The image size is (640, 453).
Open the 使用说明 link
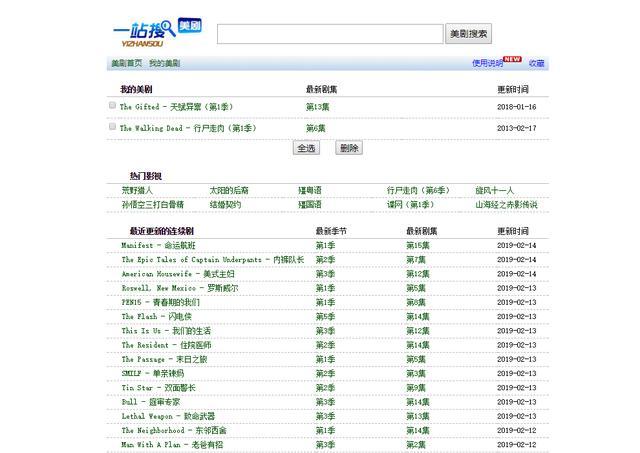[x=487, y=63]
